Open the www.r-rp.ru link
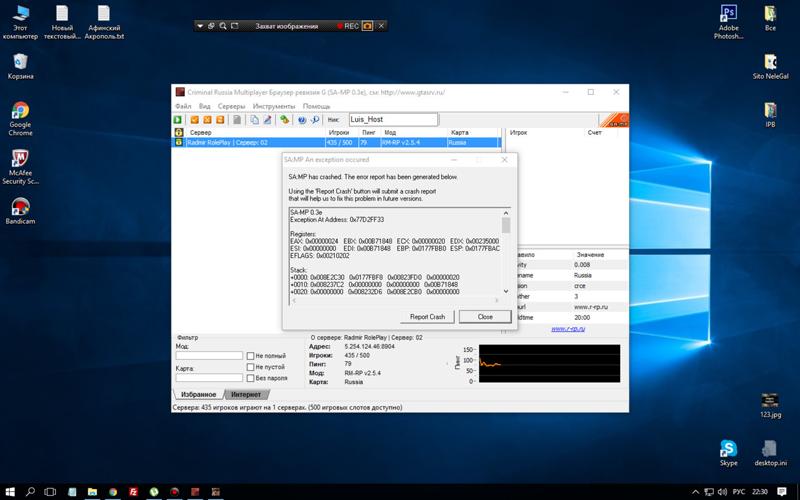 (x=568, y=329)
